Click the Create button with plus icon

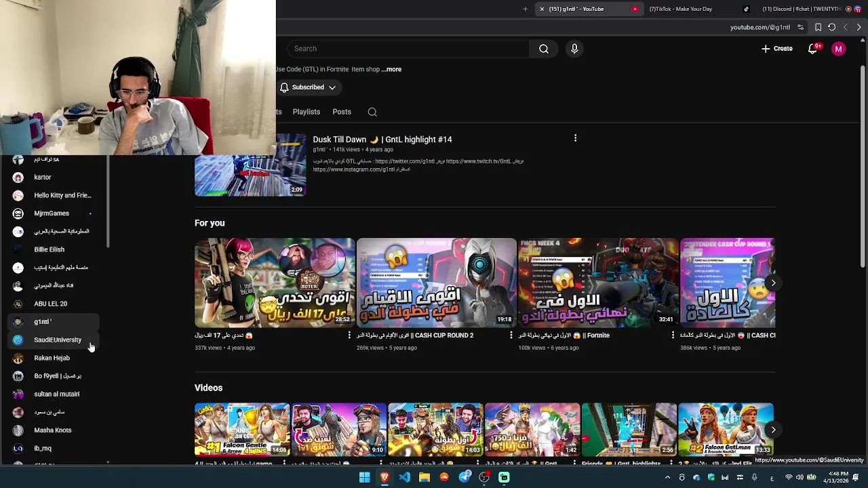point(777,49)
